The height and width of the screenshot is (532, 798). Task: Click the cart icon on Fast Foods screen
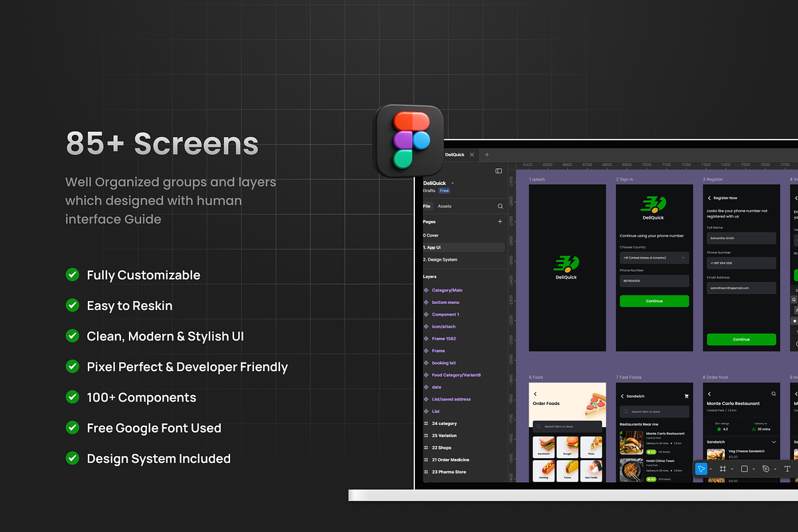tap(686, 396)
